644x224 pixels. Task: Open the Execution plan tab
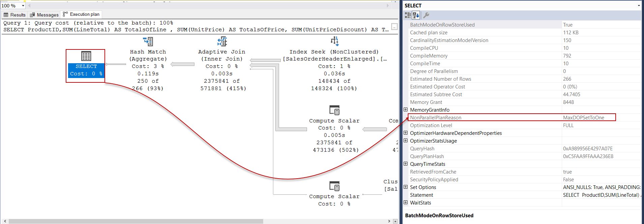coord(81,14)
